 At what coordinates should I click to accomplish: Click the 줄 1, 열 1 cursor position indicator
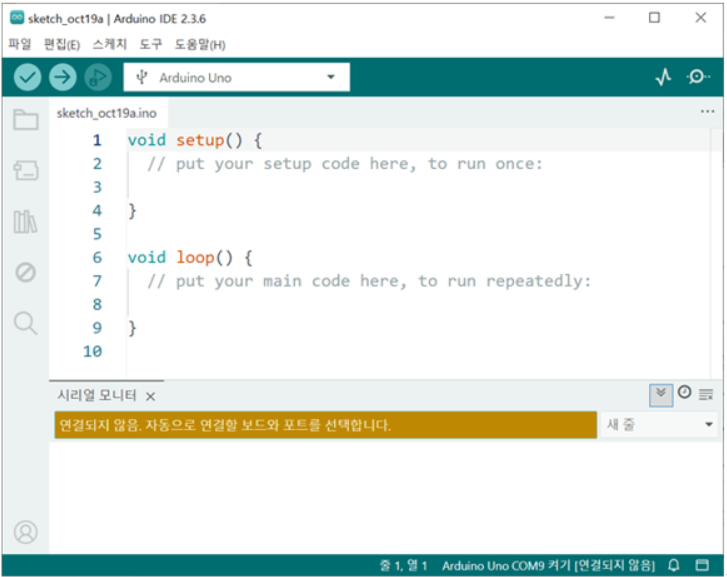(403, 565)
